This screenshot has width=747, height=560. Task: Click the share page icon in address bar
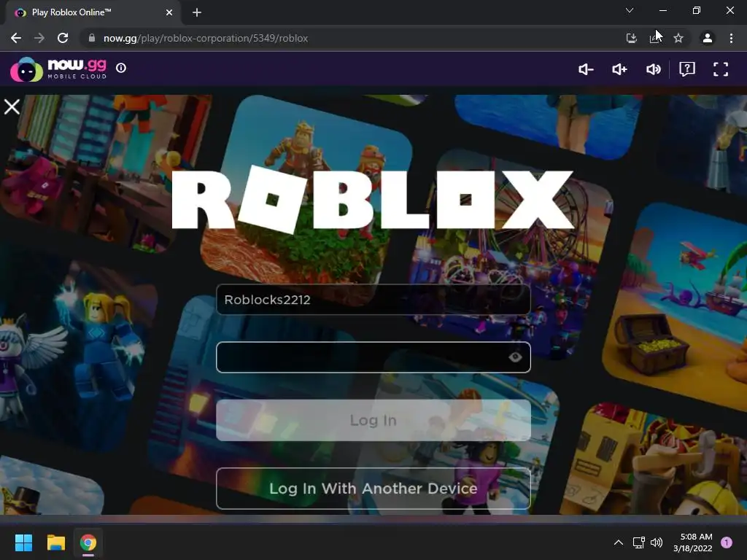[x=655, y=38]
